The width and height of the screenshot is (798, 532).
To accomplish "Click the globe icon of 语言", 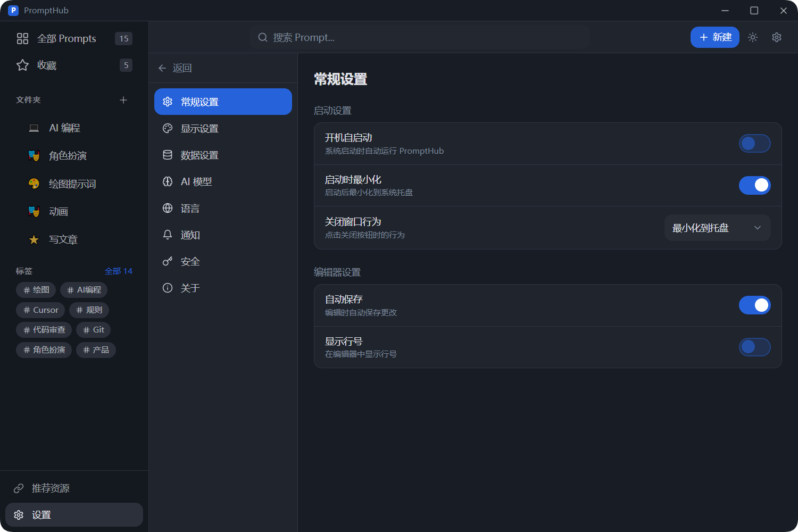I will 168,208.
